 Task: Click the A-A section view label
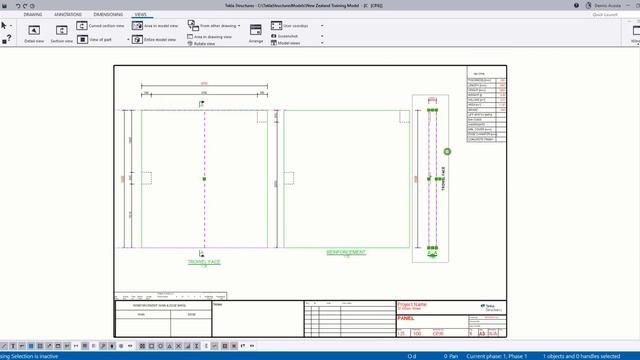(x=432, y=253)
